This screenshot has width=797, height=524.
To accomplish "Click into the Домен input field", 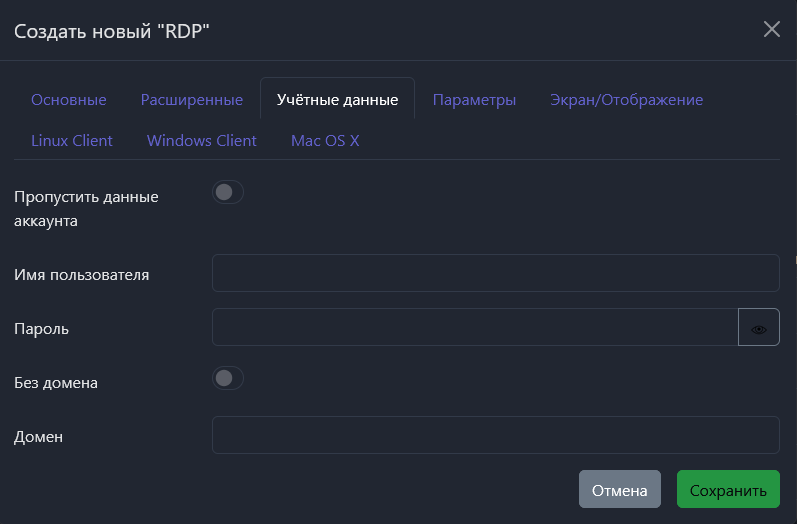I will (x=495, y=435).
